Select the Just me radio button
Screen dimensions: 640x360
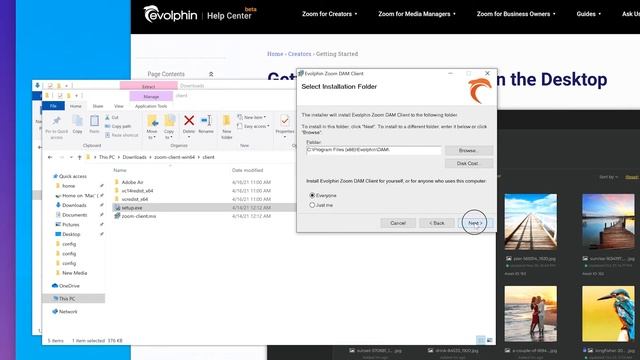tap(312, 205)
